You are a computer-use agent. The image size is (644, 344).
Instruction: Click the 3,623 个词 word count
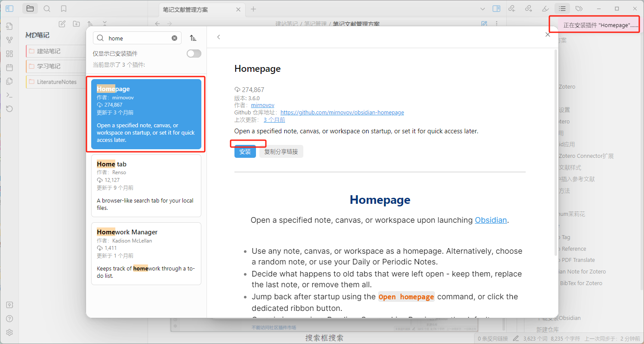click(535, 338)
